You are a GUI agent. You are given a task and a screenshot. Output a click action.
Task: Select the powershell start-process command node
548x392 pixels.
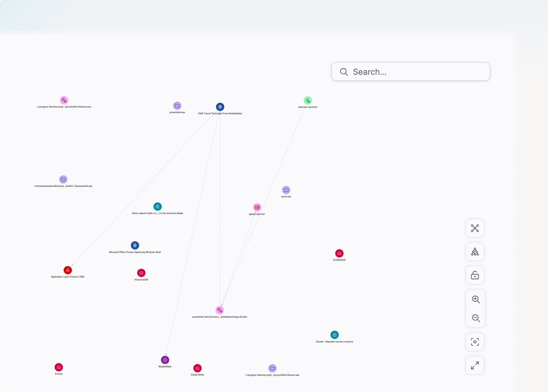tap(220, 310)
